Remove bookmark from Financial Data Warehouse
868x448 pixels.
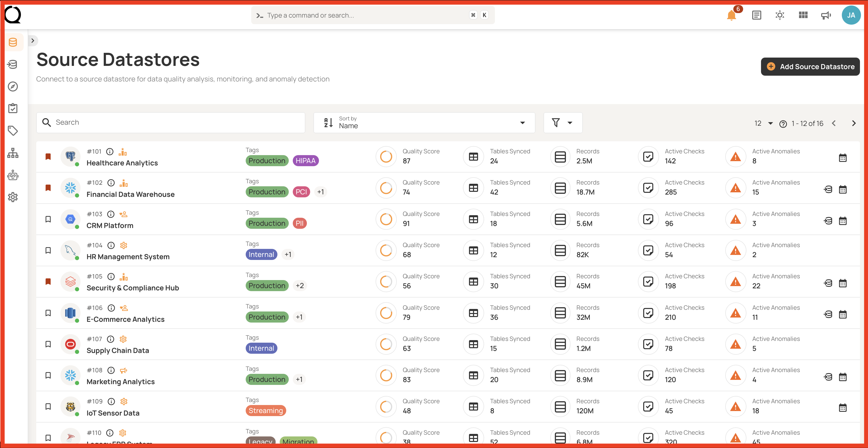coord(48,188)
